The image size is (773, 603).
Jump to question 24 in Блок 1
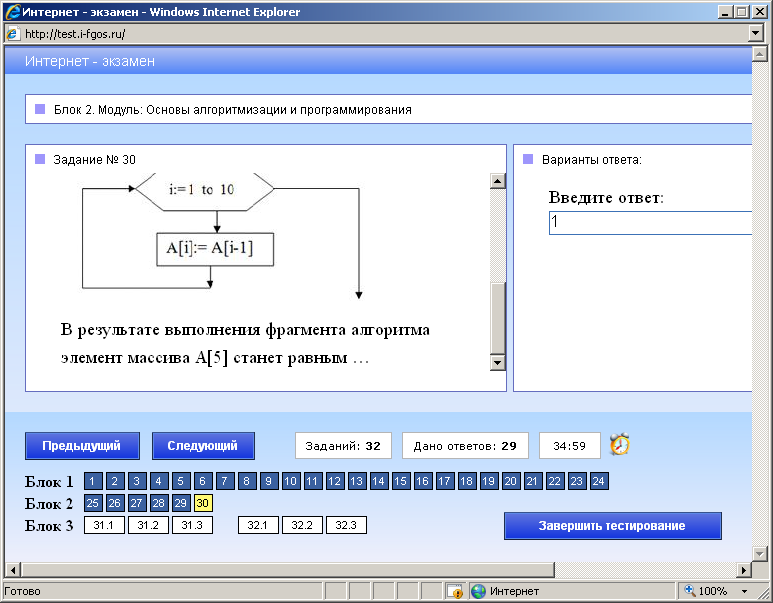pos(599,481)
